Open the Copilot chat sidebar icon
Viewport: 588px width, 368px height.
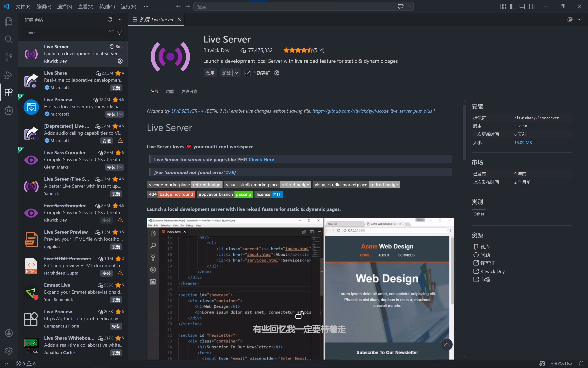[9, 110]
